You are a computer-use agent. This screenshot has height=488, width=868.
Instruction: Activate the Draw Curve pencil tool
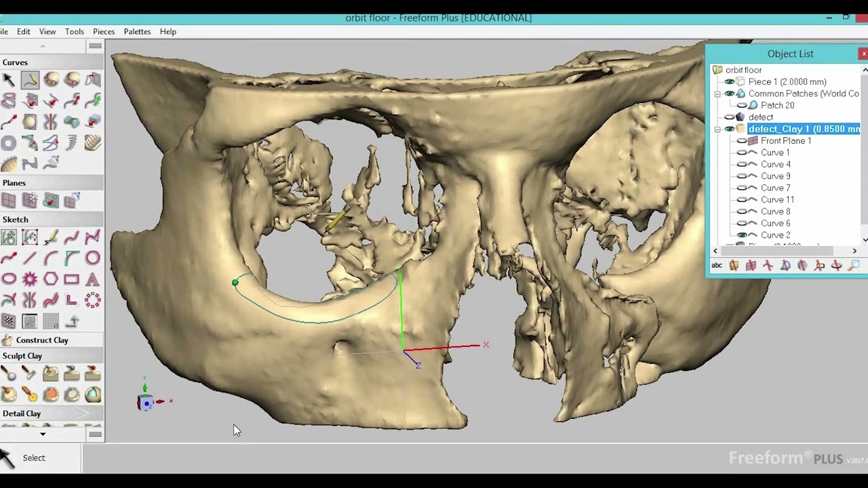pyautogui.click(x=30, y=80)
